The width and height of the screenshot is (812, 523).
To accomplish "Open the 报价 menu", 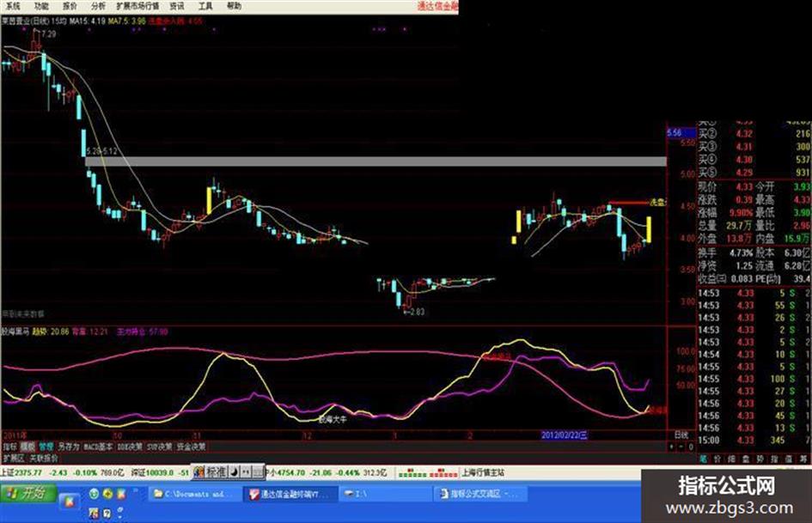I will (x=70, y=6).
